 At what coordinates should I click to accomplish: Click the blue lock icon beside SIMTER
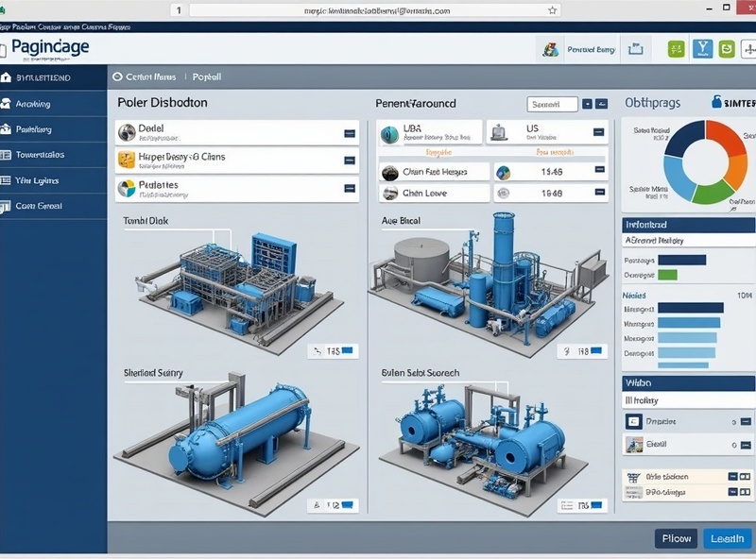716,102
